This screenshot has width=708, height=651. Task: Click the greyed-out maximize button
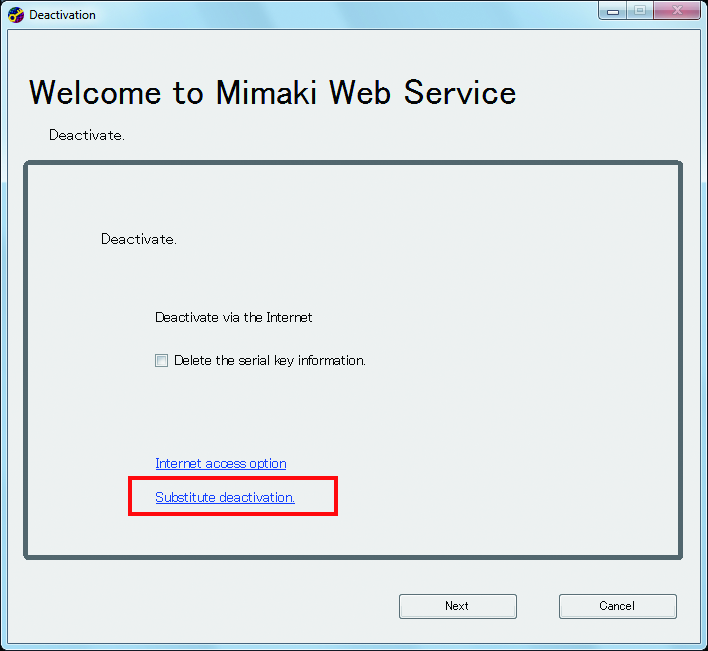coord(639,10)
